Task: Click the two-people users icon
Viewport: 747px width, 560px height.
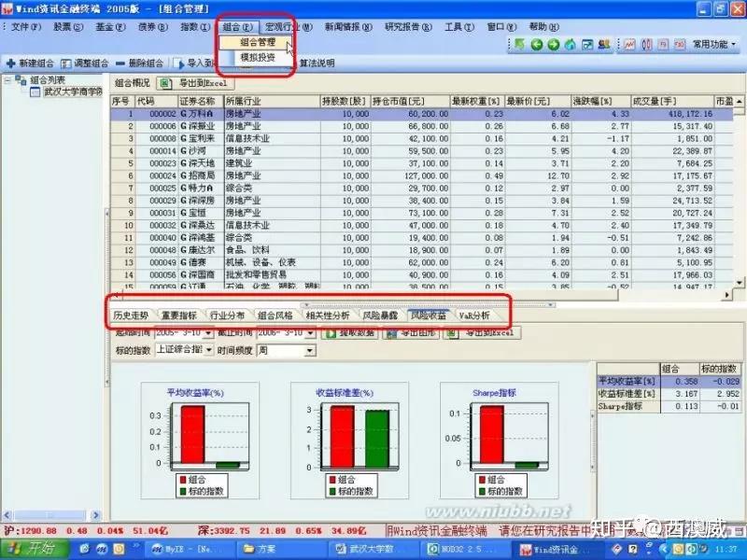Action: pyautogui.click(x=604, y=44)
